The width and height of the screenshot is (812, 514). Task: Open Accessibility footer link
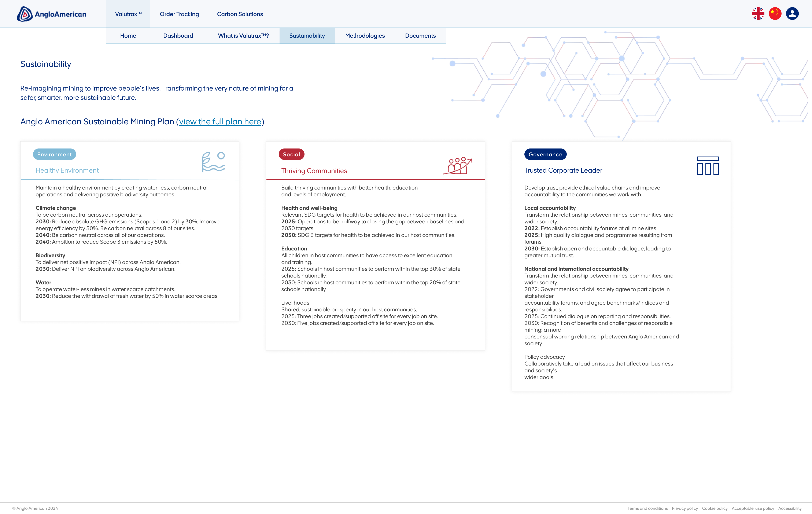[x=790, y=508]
